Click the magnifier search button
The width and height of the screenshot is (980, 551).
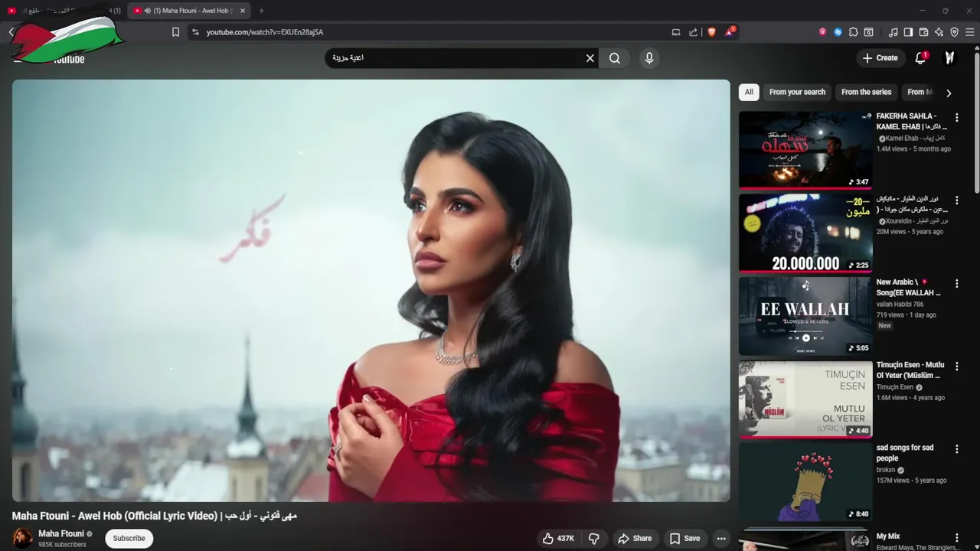[615, 58]
